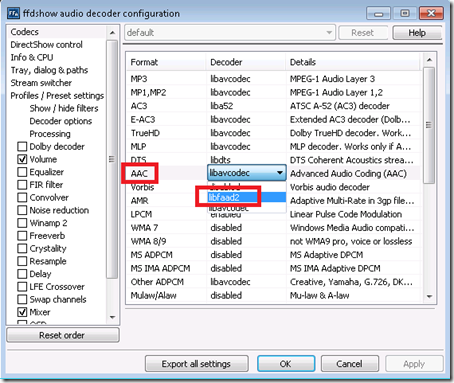This screenshot has height=383, width=454.
Task: Click the Apply button
Action: point(414,364)
